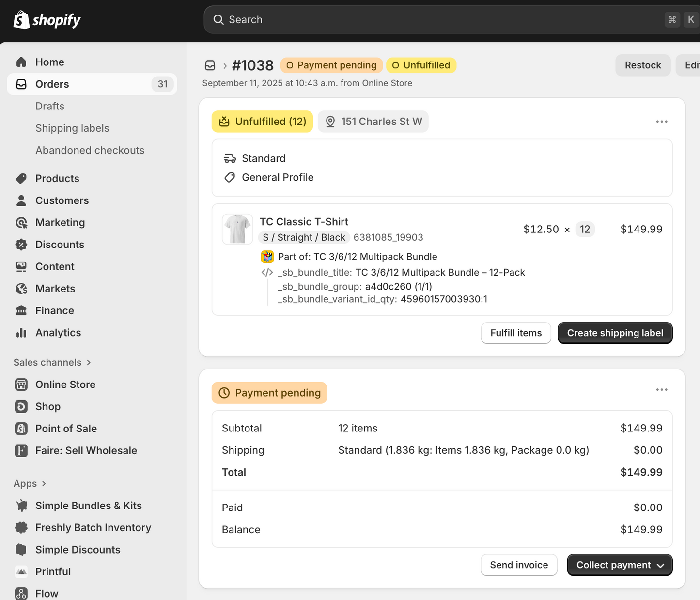
Task: Click the Simple Bundles & Kits icon
Action: (21, 506)
